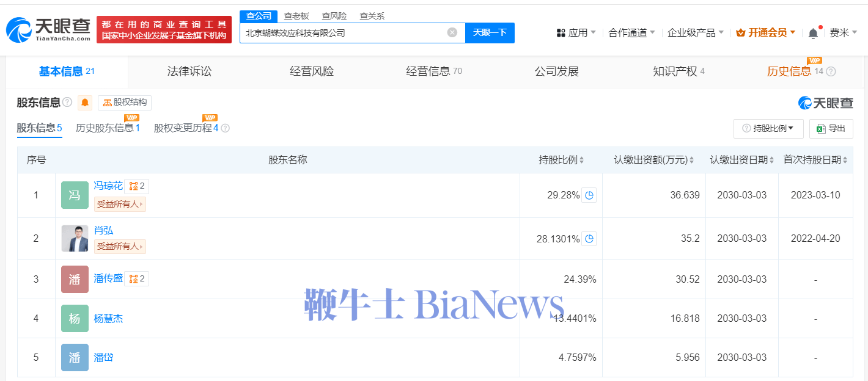Click 冯 avatar in row 1
The image size is (868, 381).
tap(75, 195)
